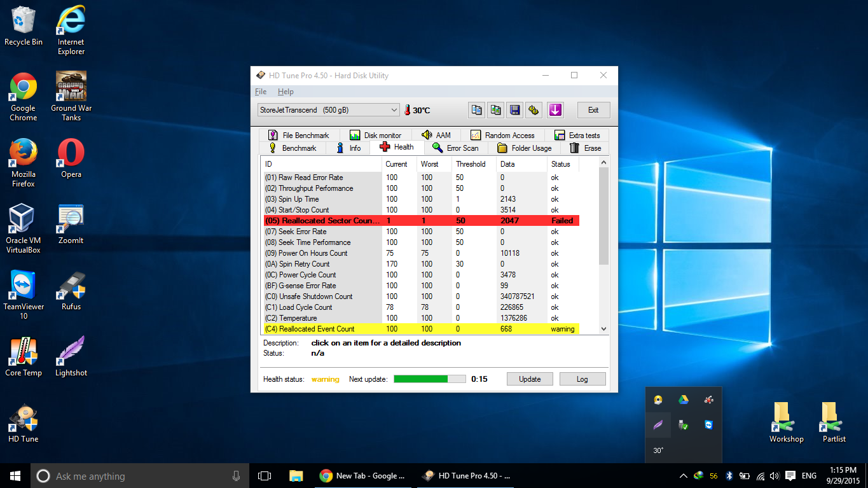Select HD Tune desktop shortcut

[24, 423]
